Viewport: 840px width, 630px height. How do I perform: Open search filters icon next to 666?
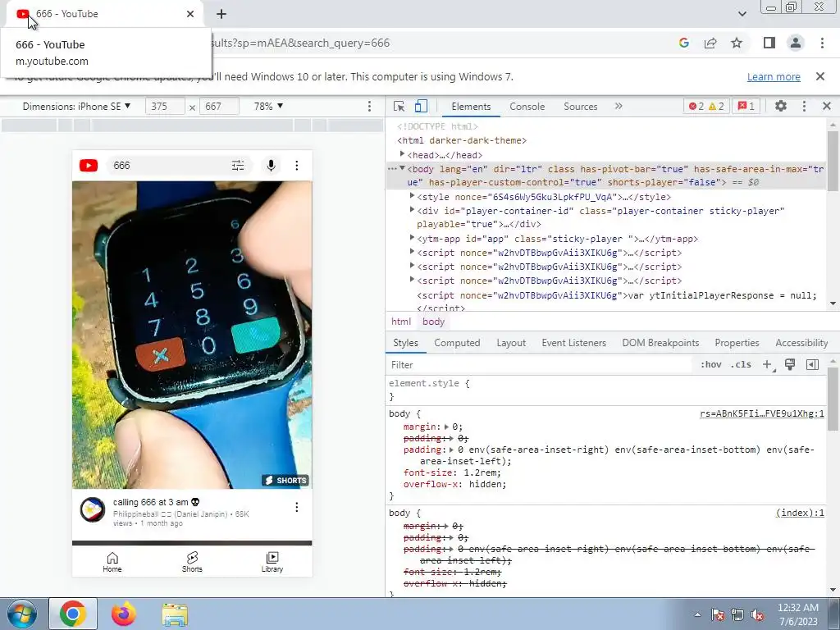[x=238, y=166]
